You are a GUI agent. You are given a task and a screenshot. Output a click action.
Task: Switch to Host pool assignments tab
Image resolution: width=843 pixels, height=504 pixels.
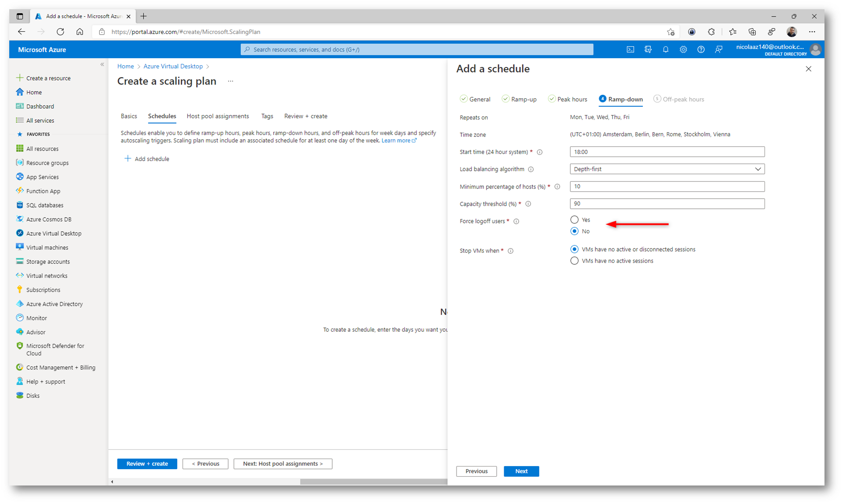[218, 116]
